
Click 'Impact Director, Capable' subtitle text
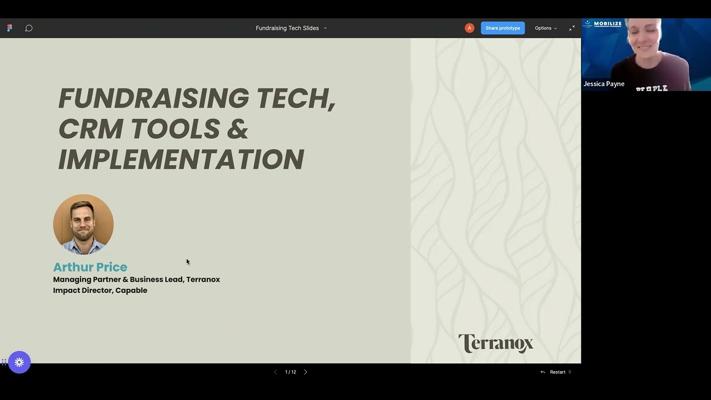point(100,290)
